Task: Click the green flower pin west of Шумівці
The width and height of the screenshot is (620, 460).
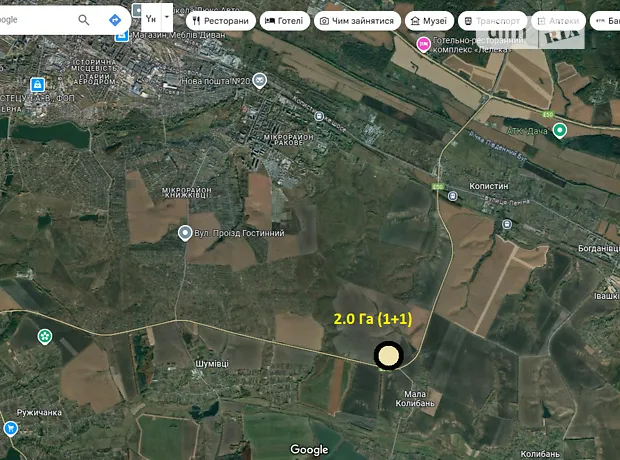Action: click(x=45, y=337)
